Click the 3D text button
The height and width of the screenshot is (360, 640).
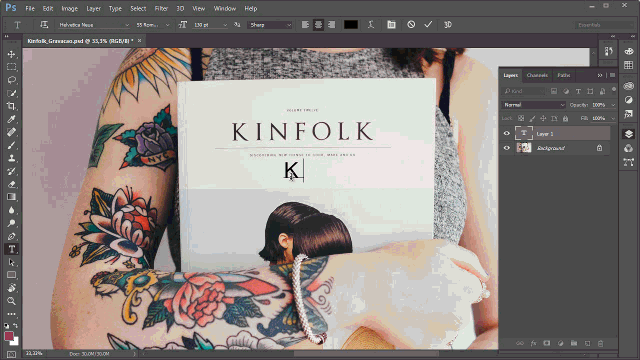(x=448, y=25)
